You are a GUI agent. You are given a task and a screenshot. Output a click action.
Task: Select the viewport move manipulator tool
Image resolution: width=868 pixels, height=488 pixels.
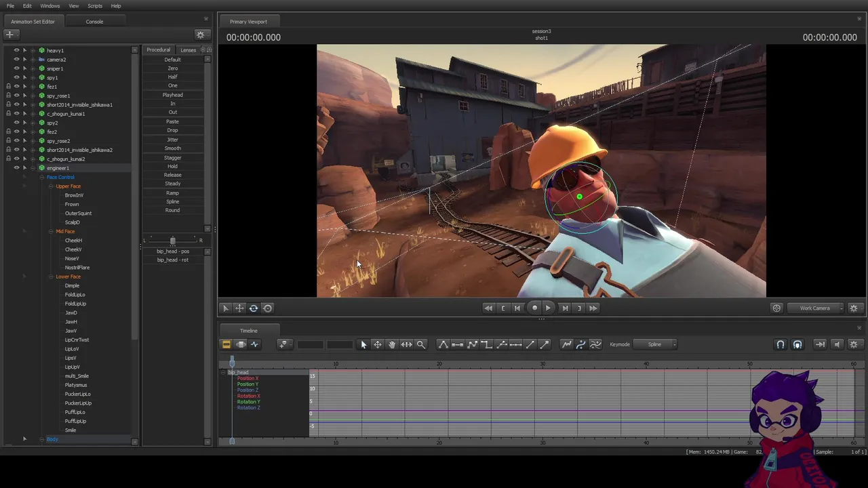coord(239,308)
